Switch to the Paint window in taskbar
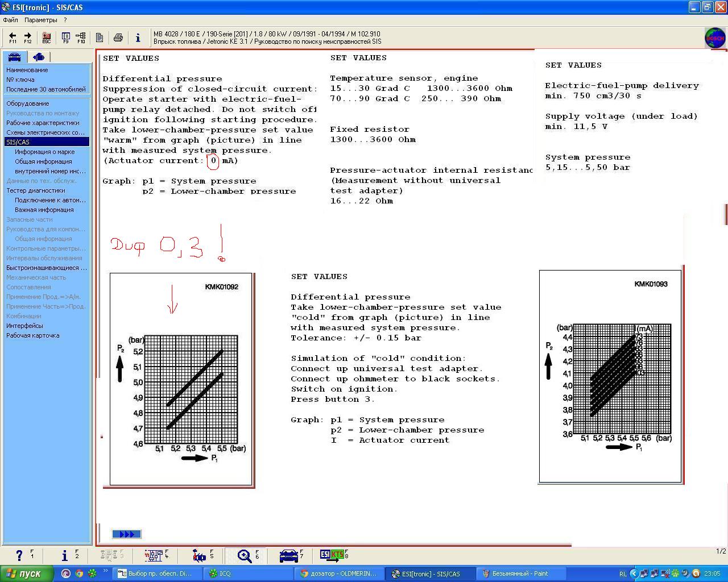This screenshot has height=582, width=728. pyautogui.click(x=520, y=573)
